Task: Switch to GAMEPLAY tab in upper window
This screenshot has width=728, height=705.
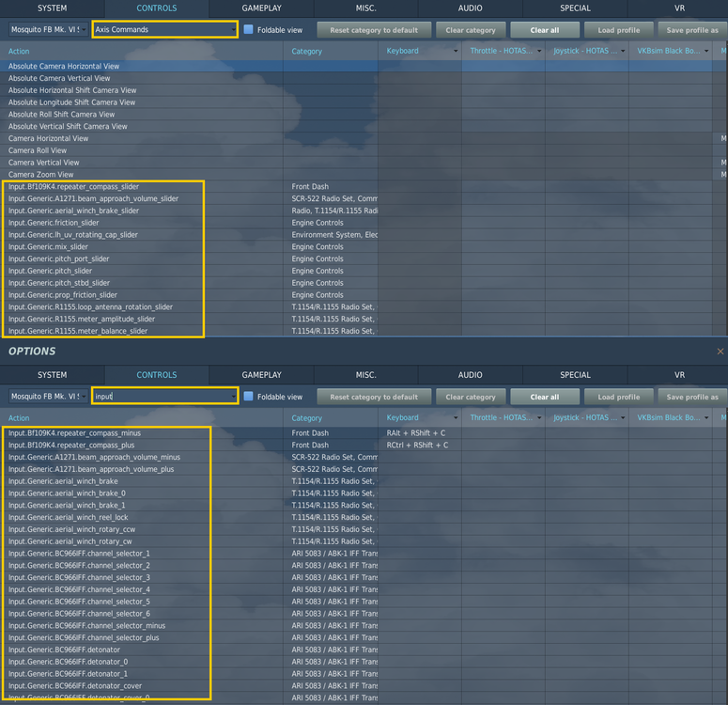Action: pyautogui.click(x=261, y=8)
